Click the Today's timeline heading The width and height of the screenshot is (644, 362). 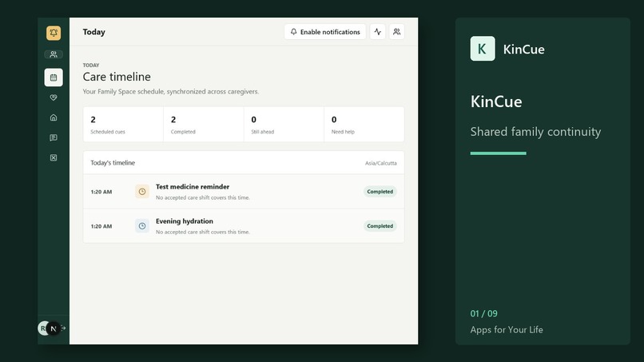coord(113,163)
